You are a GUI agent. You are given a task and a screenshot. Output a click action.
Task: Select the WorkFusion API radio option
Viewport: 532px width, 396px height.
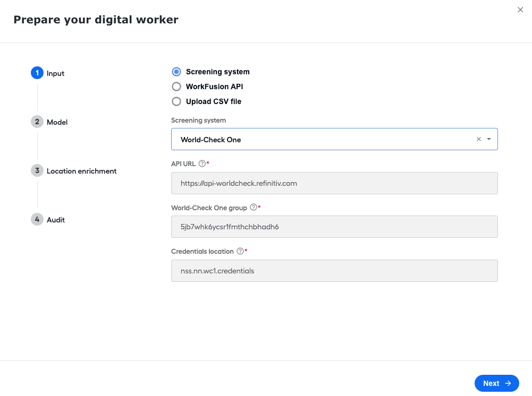point(176,87)
